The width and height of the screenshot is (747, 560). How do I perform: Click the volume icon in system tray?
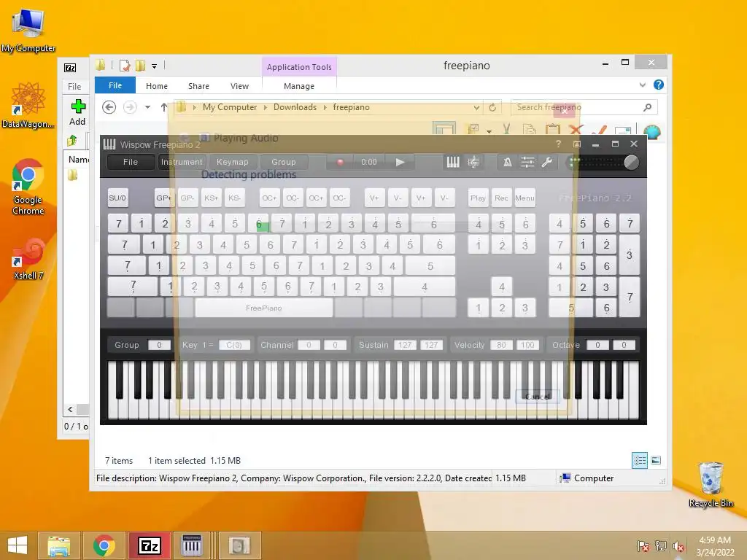click(678, 547)
